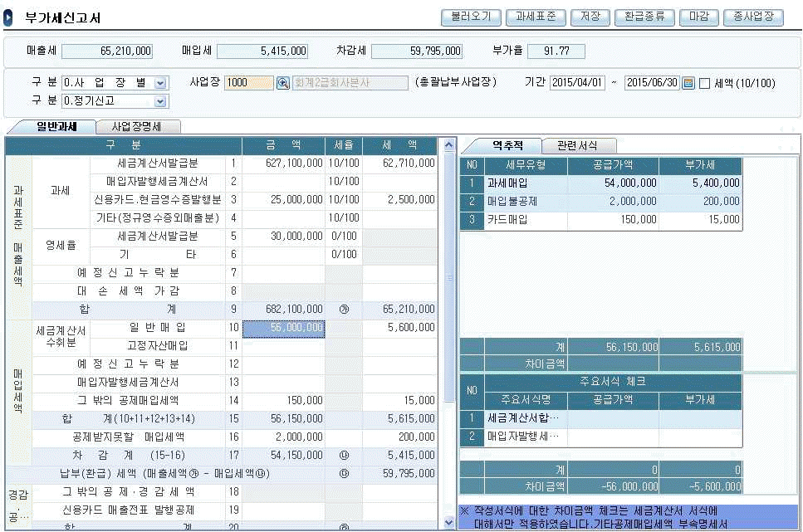
Task: Select the 일반매입 amount cell 56,000,000
Action: pos(283,328)
